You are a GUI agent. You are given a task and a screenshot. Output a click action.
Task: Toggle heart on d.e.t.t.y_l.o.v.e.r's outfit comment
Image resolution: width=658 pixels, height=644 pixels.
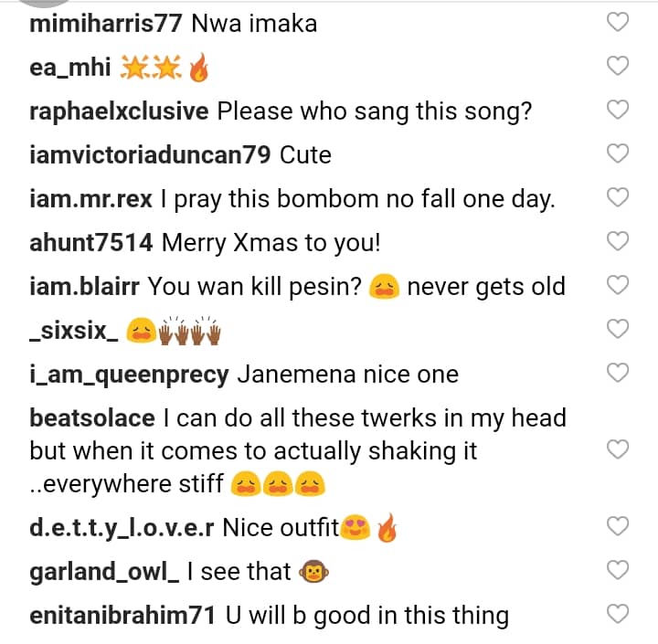[619, 526]
